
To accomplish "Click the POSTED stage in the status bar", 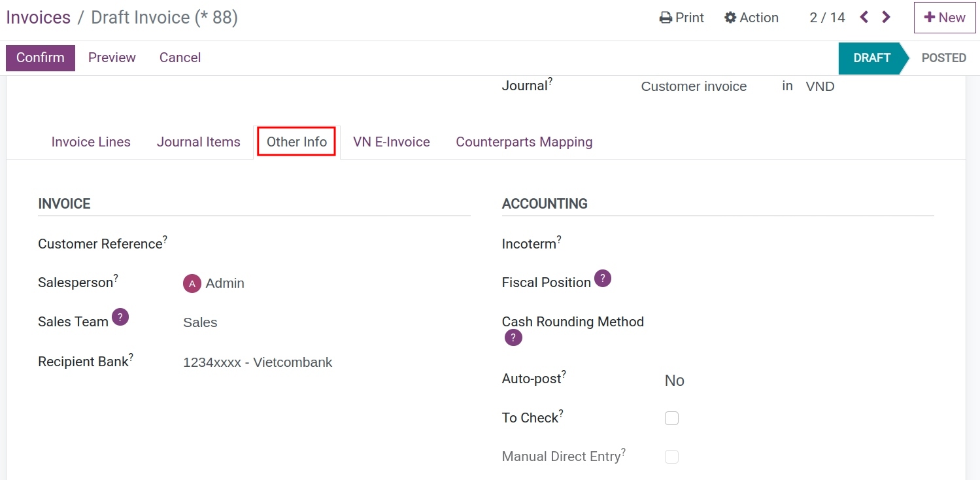I will click(943, 58).
